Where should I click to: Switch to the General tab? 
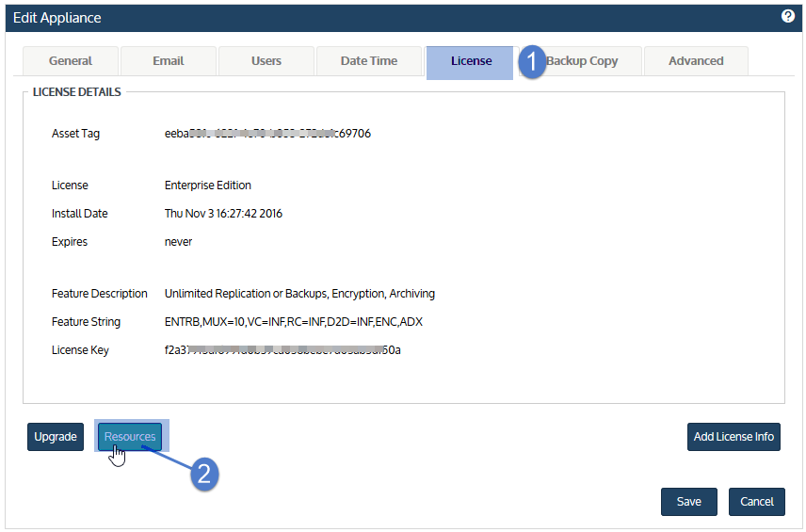point(71,60)
